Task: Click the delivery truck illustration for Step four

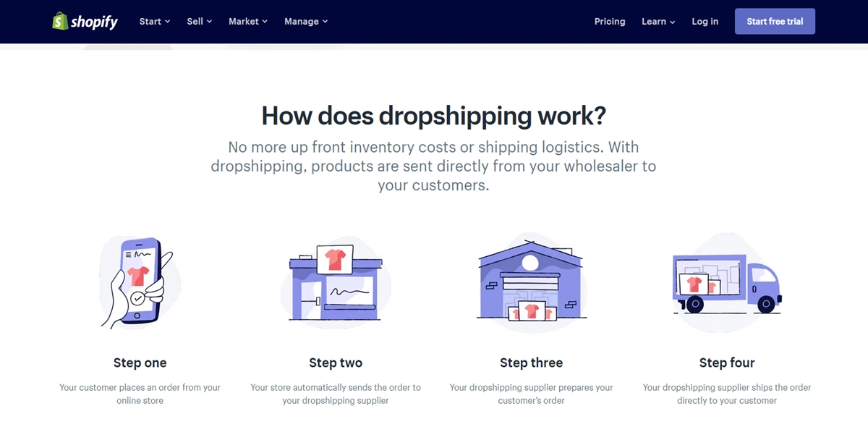Action: pyautogui.click(x=727, y=282)
